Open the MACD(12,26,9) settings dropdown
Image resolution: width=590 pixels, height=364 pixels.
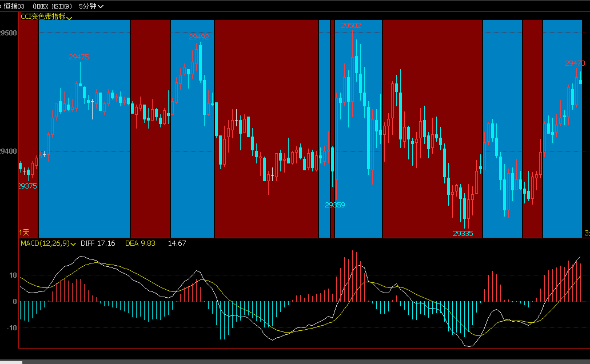[x=46, y=243]
